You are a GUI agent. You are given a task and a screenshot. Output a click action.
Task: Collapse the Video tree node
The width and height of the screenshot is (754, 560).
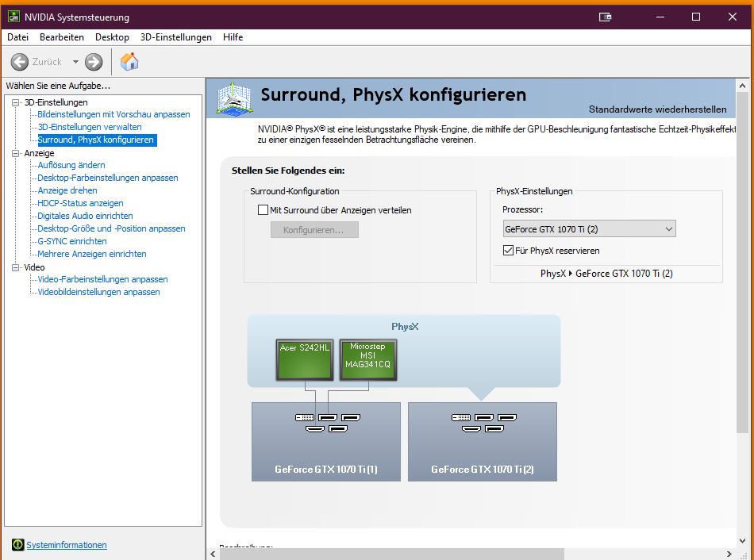click(16, 267)
